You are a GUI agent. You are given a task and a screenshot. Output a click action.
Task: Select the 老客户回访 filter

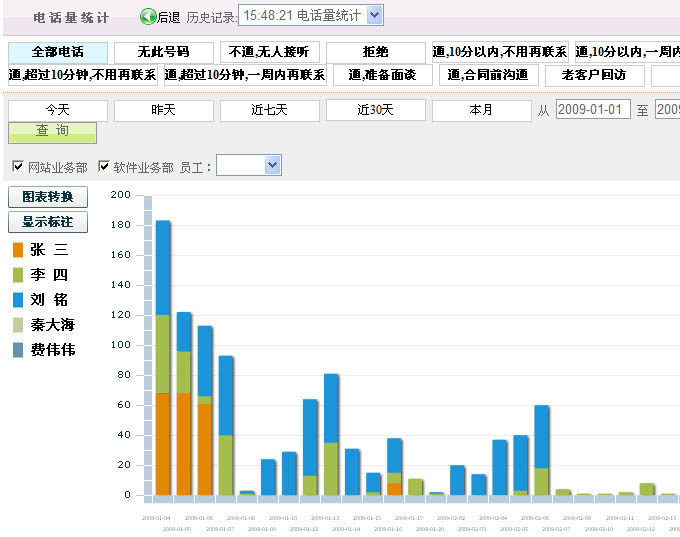pos(594,75)
